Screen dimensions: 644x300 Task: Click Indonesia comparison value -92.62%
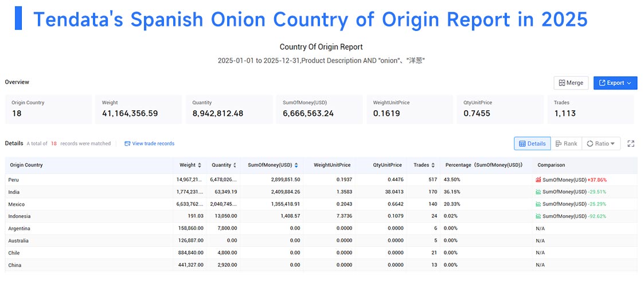[597, 216]
